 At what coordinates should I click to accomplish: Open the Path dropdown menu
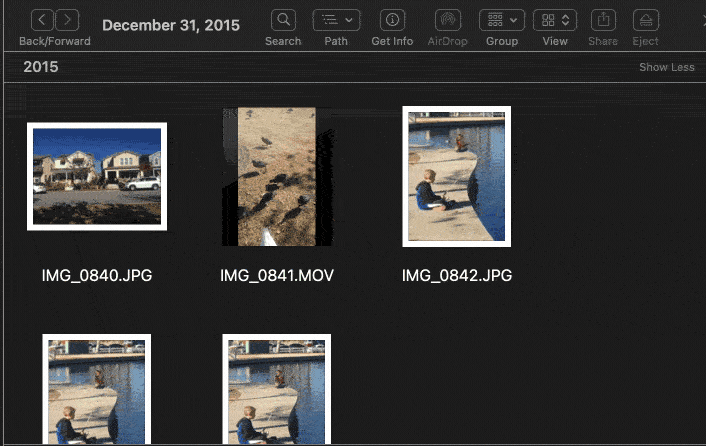[336, 20]
